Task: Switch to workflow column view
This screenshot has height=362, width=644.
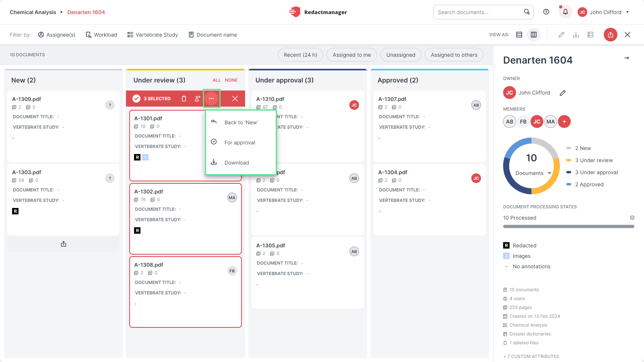Action: (534, 35)
